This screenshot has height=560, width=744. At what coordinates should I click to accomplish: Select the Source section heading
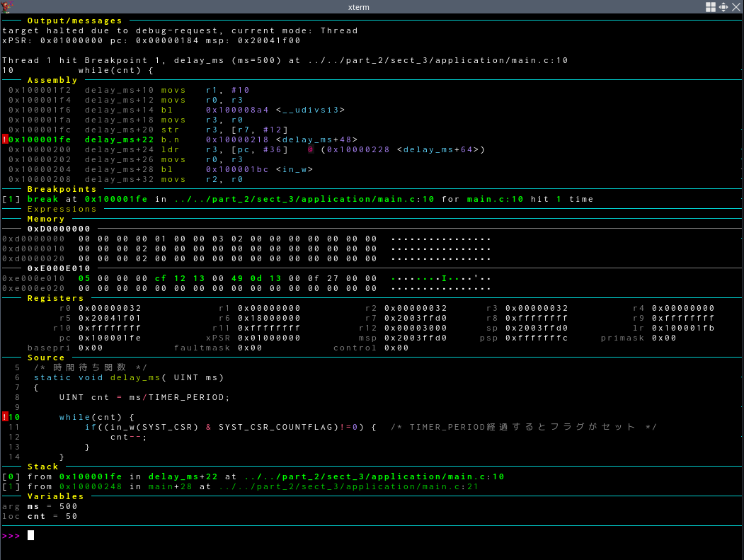point(46,358)
